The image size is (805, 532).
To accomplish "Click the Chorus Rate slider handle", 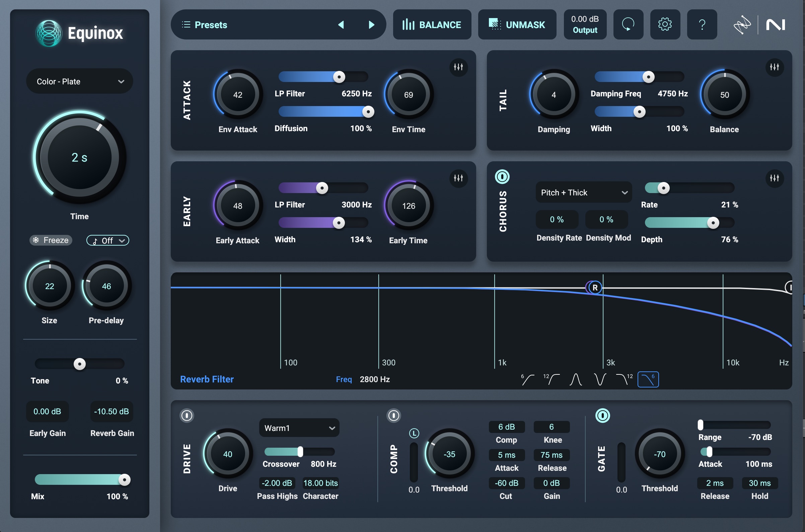I will 663,188.
